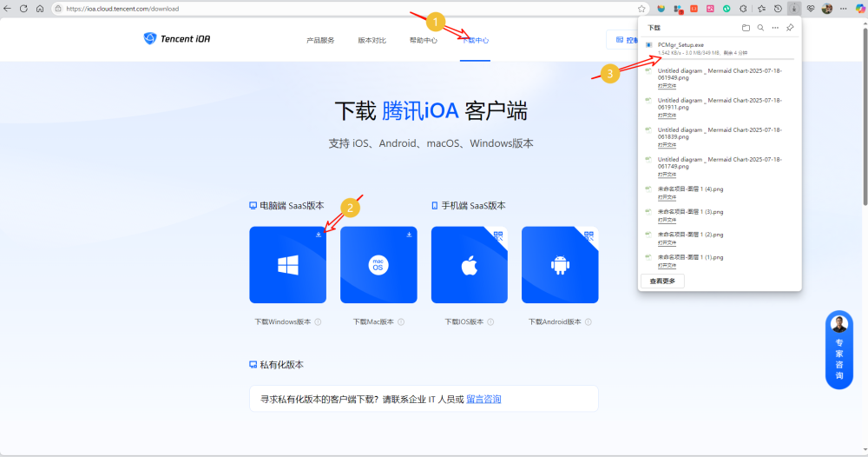The image size is (868, 457).
Task: Click the 下载Android版本 label
Action: pos(555,321)
